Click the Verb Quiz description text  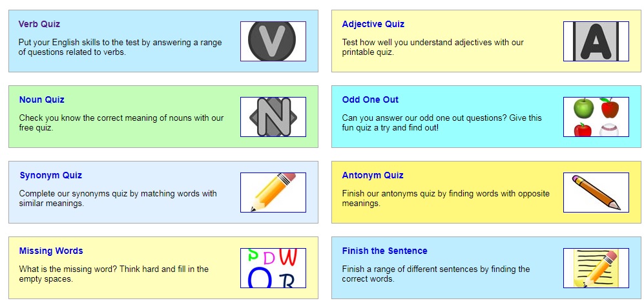(x=120, y=47)
